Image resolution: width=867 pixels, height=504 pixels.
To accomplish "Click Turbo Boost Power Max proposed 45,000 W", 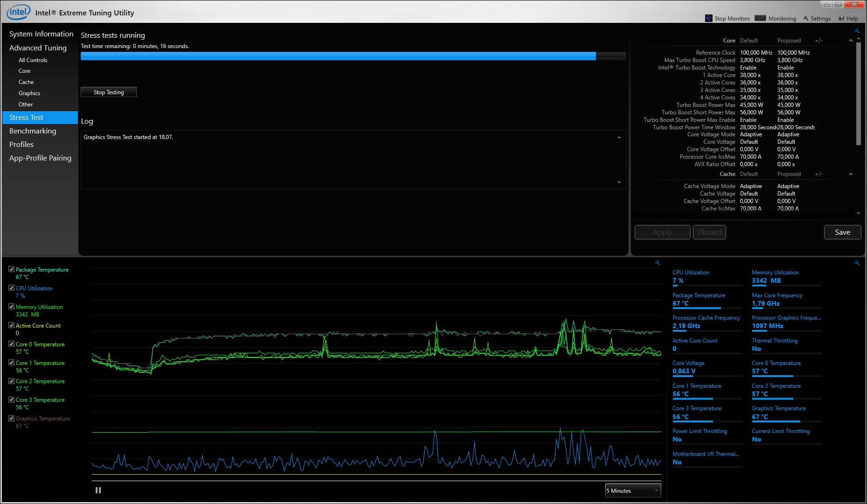I will tap(789, 105).
